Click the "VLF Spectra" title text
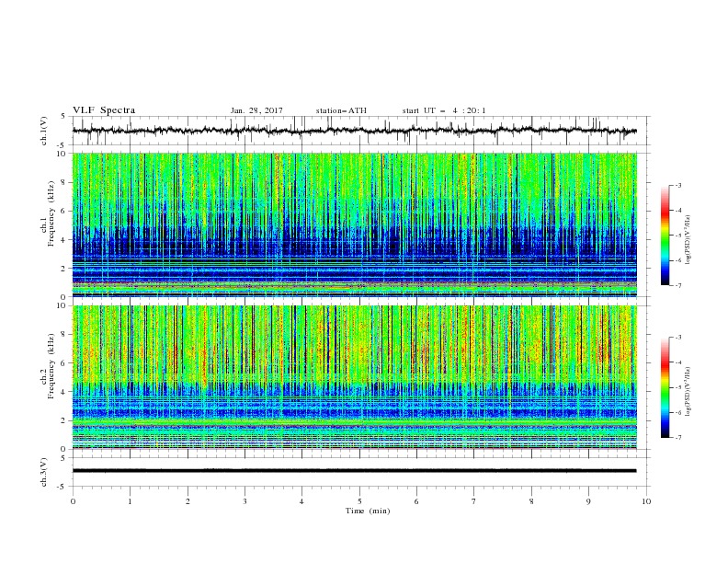Screen dimensions: 728x563 104,110
